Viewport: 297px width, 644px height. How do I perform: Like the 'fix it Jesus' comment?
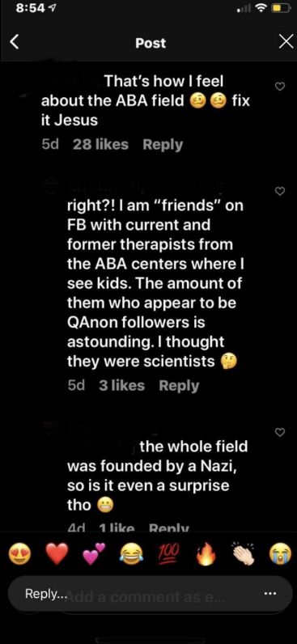point(280,87)
